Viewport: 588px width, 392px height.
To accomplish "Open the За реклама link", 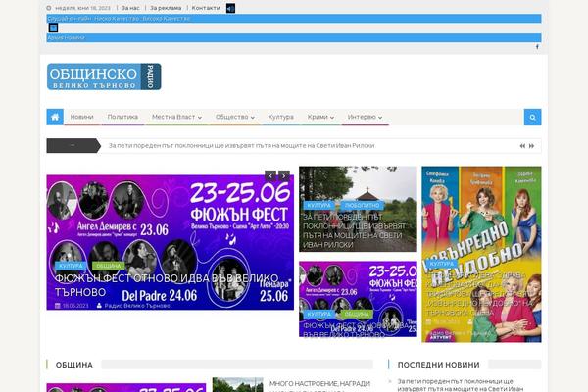I will [x=166, y=8].
